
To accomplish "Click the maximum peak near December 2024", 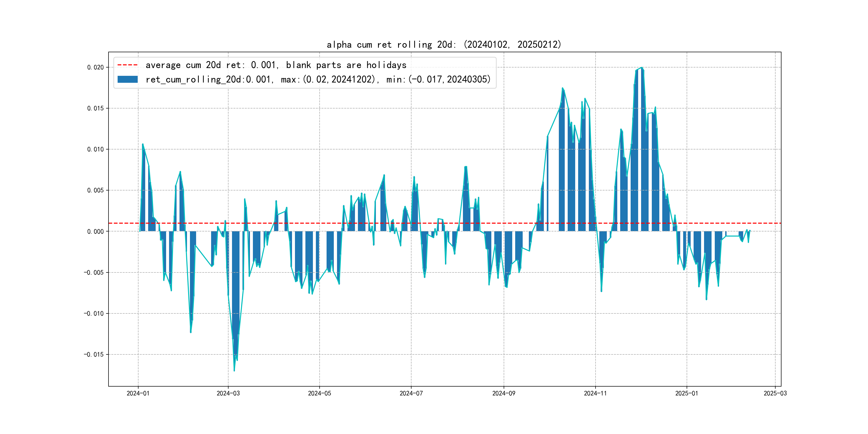I will (642, 68).
